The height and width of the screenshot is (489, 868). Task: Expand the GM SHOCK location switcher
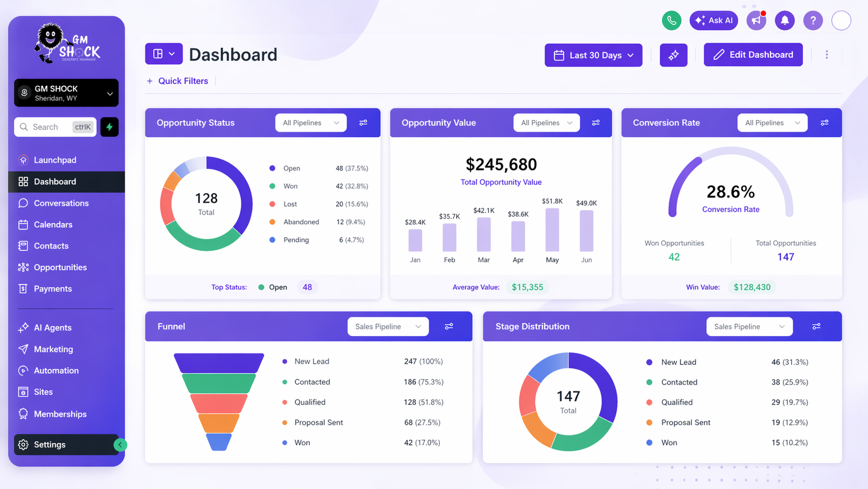point(66,93)
